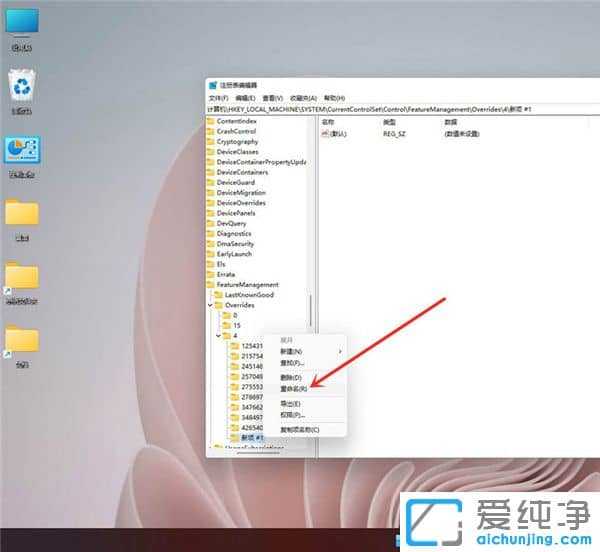600x552 pixels.
Task: Choose 查找(F)... in the context menu
Action: (306, 363)
